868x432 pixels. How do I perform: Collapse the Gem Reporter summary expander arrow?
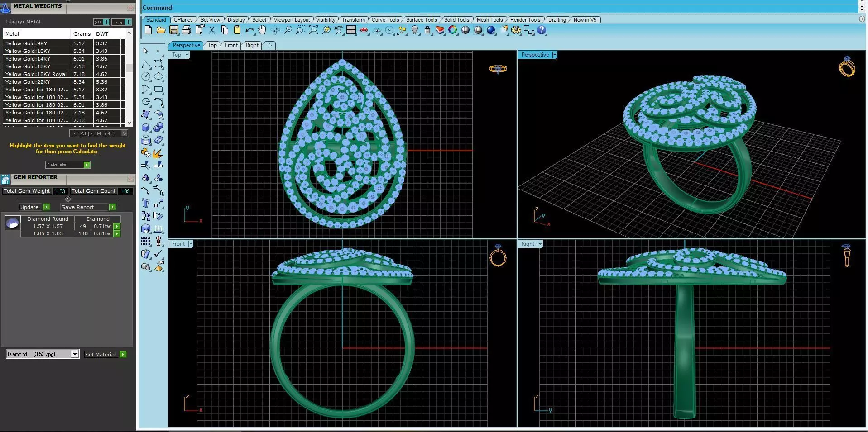point(68,199)
